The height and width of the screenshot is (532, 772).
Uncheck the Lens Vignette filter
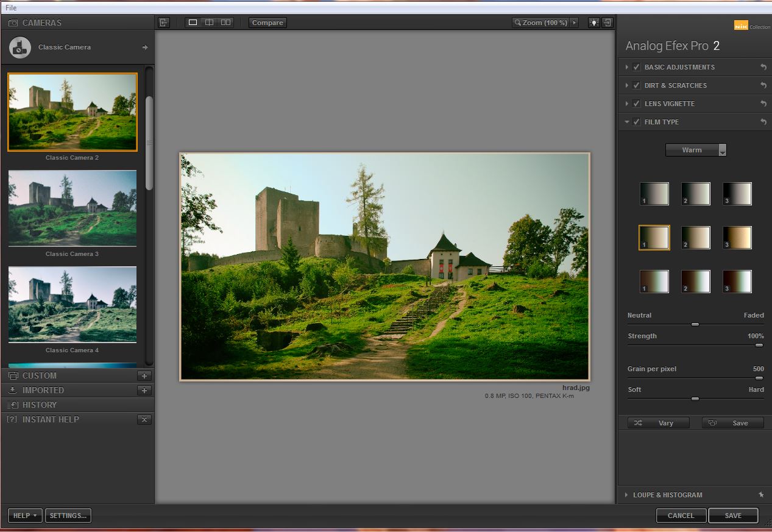click(636, 104)
